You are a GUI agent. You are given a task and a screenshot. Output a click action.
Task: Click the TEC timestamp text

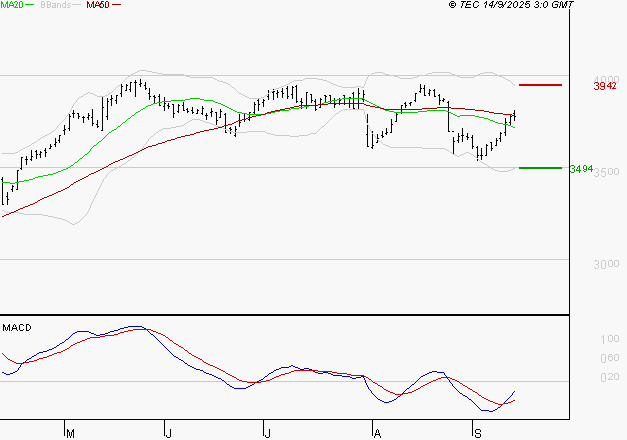[512, 6]
